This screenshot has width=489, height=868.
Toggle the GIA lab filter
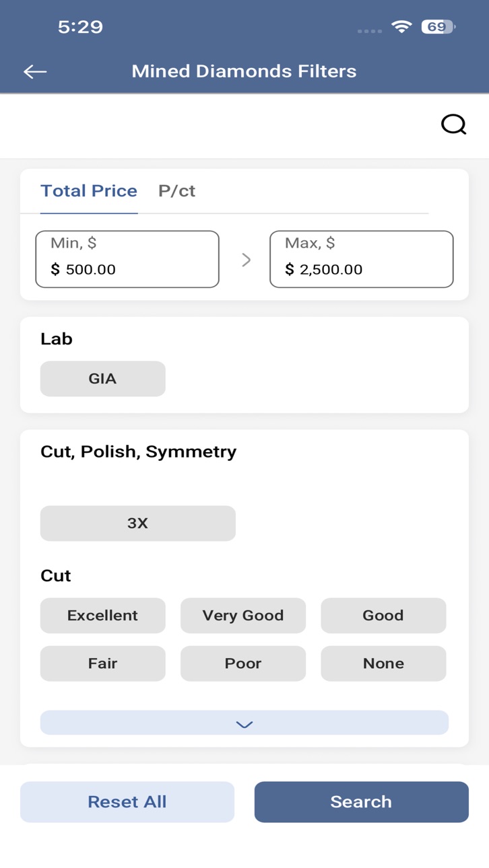pos(103,379)
